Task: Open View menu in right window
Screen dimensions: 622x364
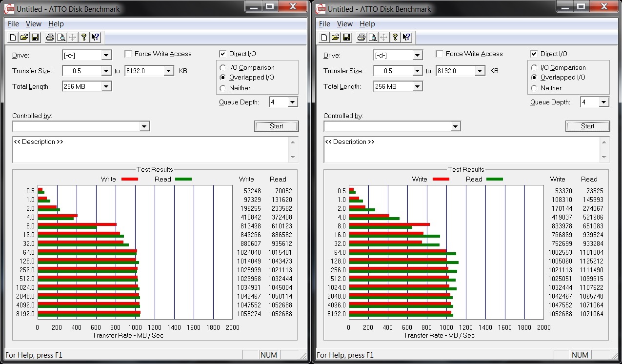Action: [x=345, y=24]
